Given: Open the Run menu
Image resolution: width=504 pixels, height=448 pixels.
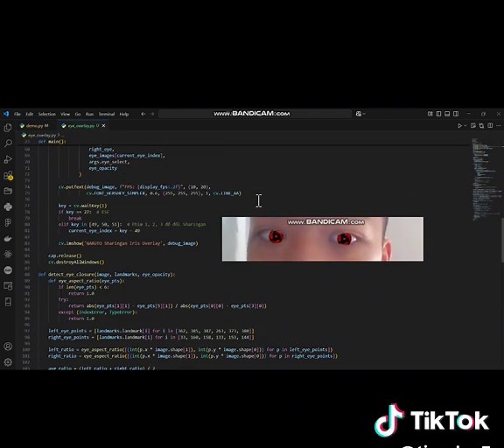Looking at the screenshot, I should [x=89, y=114].
